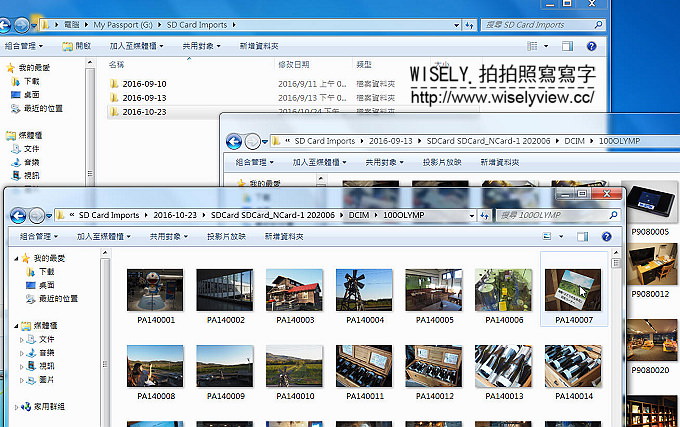The image size is (680, 427).
Task: Open view options dropdown arrow in front window
Action: 561,237
